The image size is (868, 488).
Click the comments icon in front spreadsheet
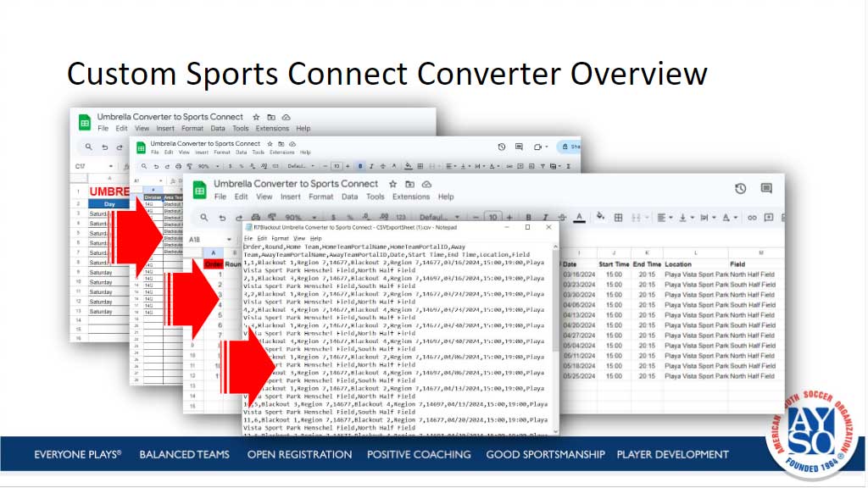(766, 189)
